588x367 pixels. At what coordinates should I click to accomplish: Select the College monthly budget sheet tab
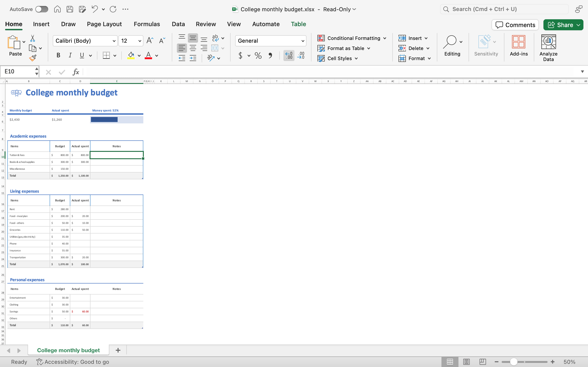pos(68,350)
